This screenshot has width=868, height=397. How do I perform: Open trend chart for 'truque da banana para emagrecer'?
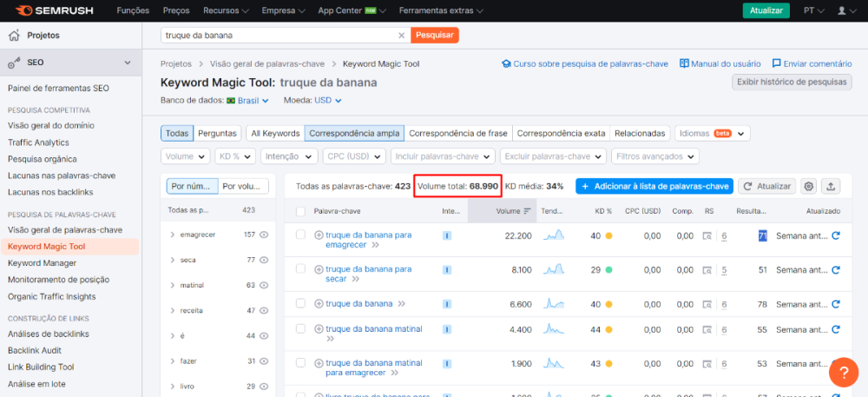pyautogui.click(x=554, y=236)
